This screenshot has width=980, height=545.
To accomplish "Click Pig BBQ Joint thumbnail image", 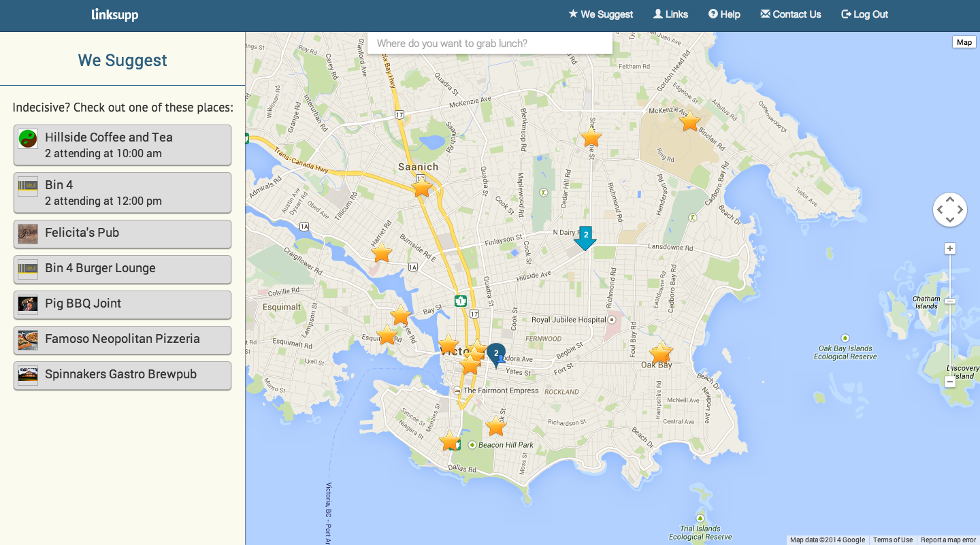I will pyautogui.click(x=28, y=305).
